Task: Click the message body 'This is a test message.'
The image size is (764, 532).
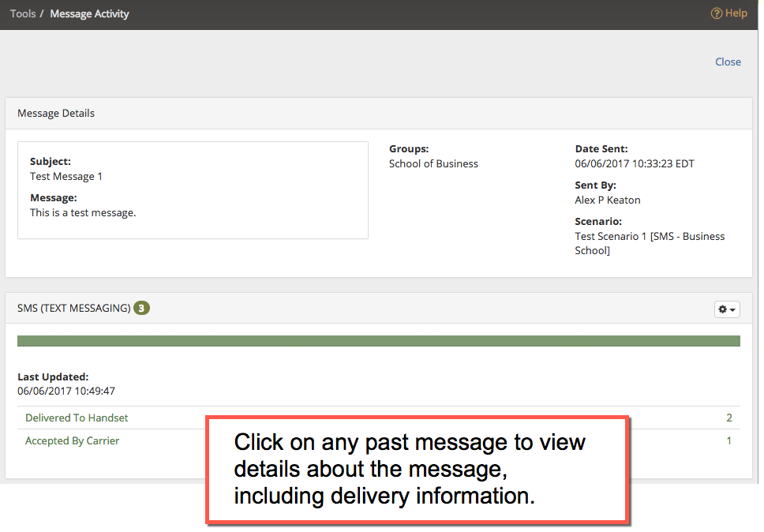Action: coord(83,213)
